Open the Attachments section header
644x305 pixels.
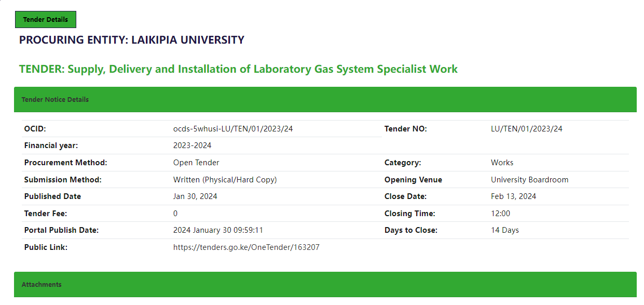pyautogui.click(x=325, y=284)
